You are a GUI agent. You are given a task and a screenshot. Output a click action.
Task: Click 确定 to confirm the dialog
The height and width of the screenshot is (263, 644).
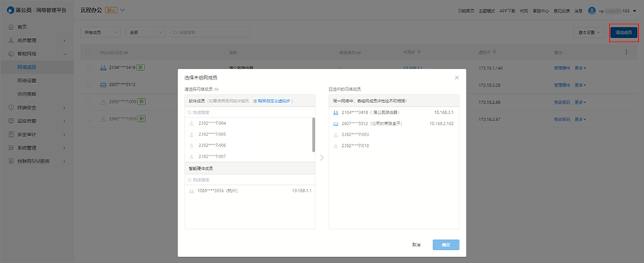pos(446,245)
